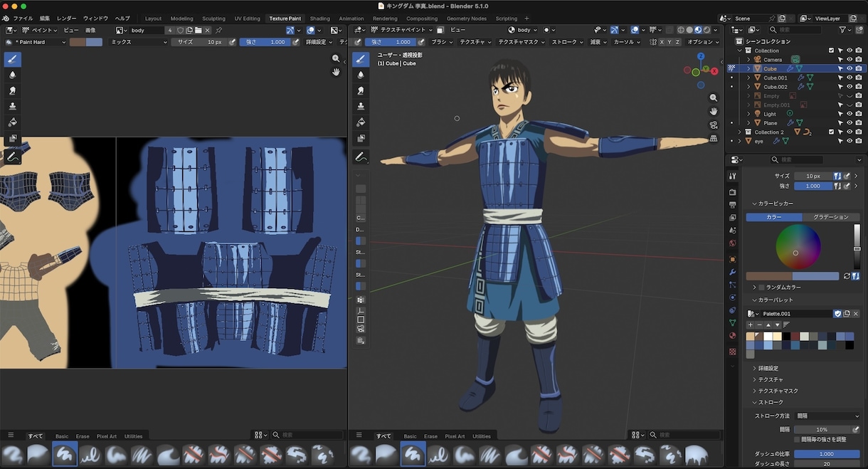Select the Draw tool in image editor toolbar
This screenshot has height=469, width=868.
[x=12, y=59]
